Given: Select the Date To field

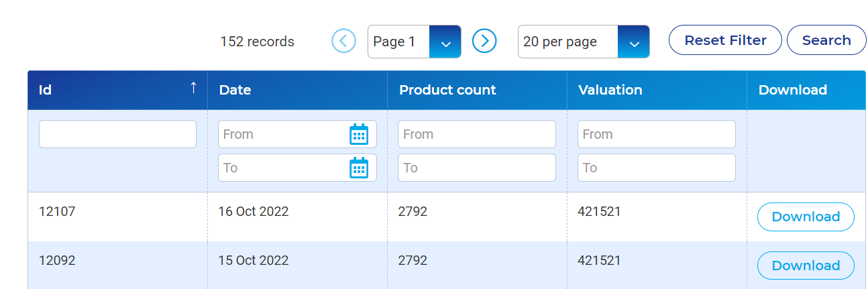Looking at the screenshot, I should (x=297, y=168).
